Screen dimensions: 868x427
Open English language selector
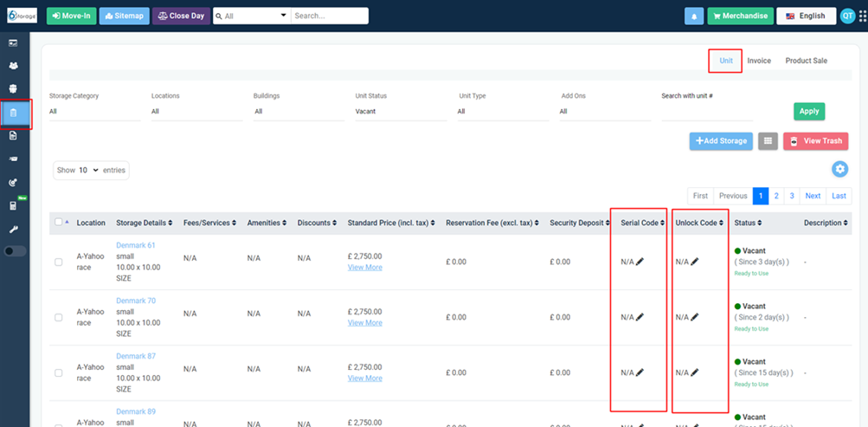pos(806,16)
